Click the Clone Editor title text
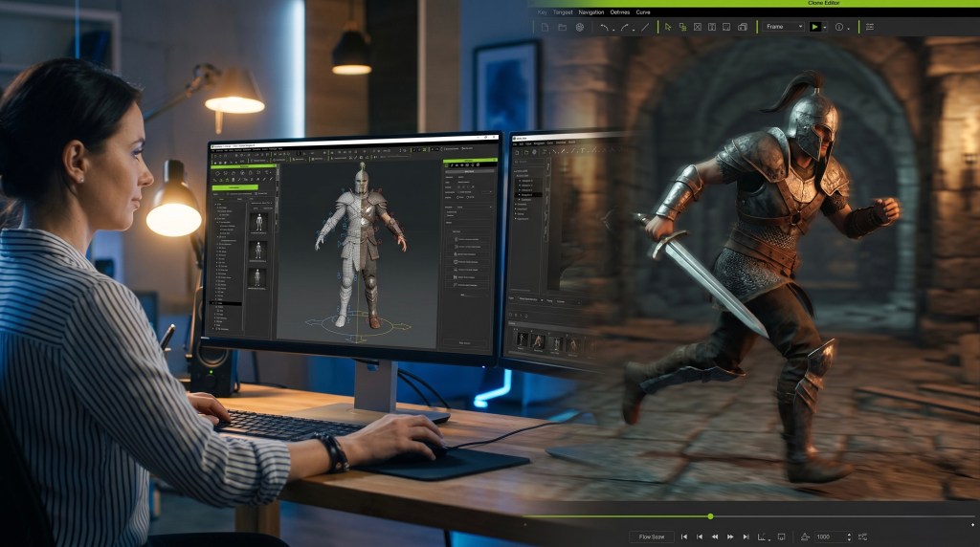The image size is (980, 547). (824, 3)
